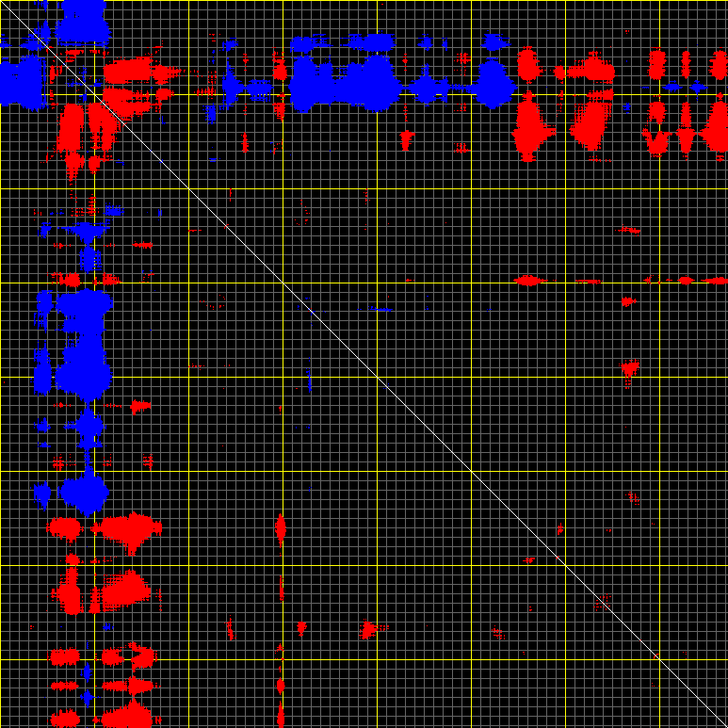Select the large blue blob midway down left column
Image resolution: width=728 pixels, height=728 pixels.
(x=85, y=372)
